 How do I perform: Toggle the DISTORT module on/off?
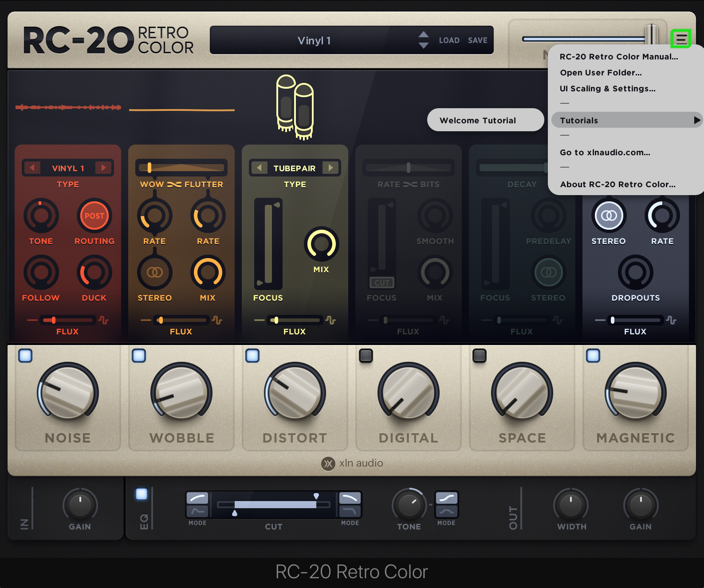pos(252,356)
